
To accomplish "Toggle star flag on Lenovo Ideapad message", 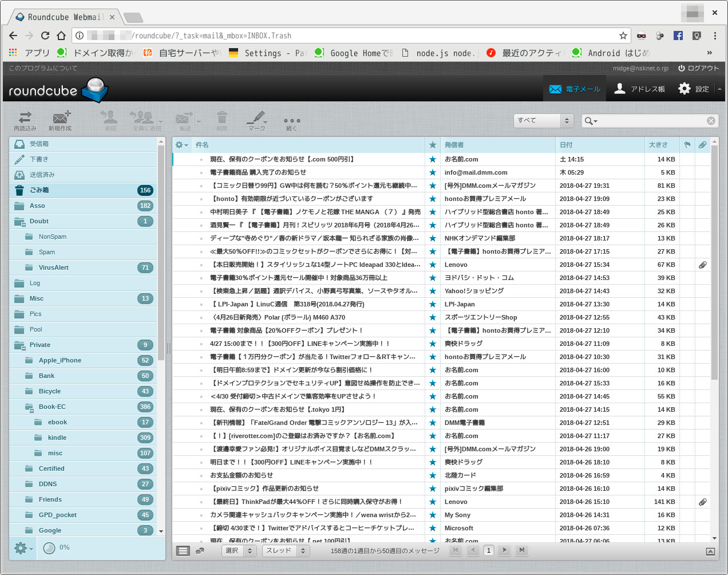I will click(x=433, y=265).
